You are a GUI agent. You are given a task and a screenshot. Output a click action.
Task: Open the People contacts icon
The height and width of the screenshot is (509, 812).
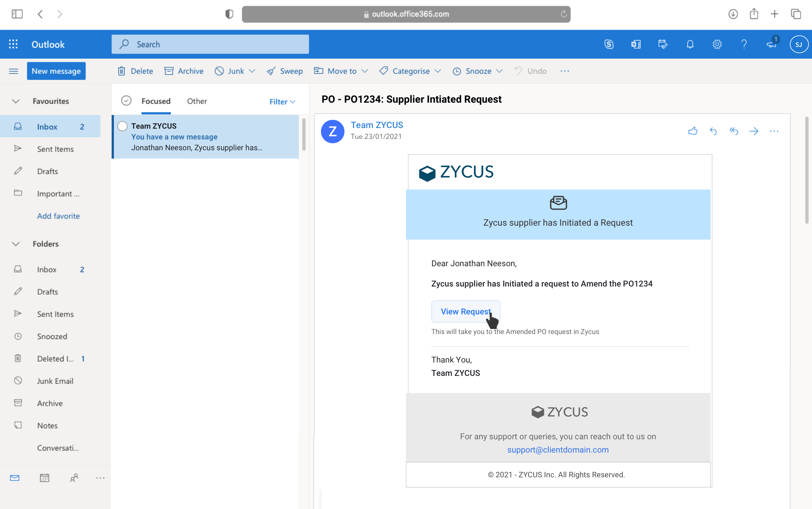click(x=74, y=478)
